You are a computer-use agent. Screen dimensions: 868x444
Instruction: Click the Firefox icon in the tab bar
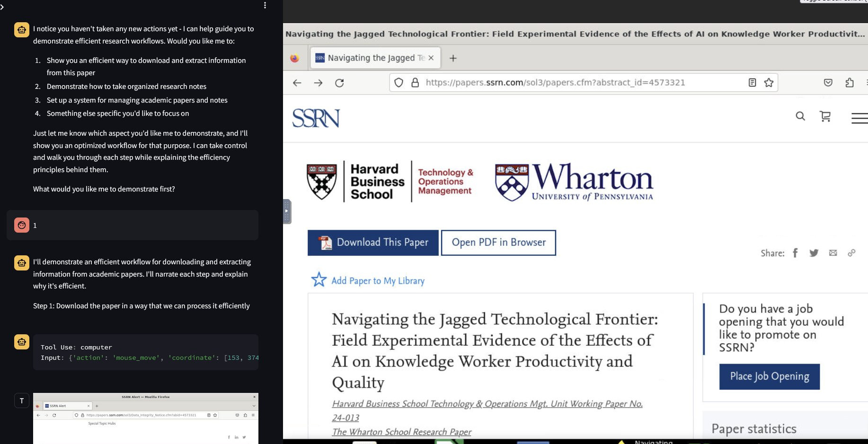pyautogui.click(x=294, y=58)
